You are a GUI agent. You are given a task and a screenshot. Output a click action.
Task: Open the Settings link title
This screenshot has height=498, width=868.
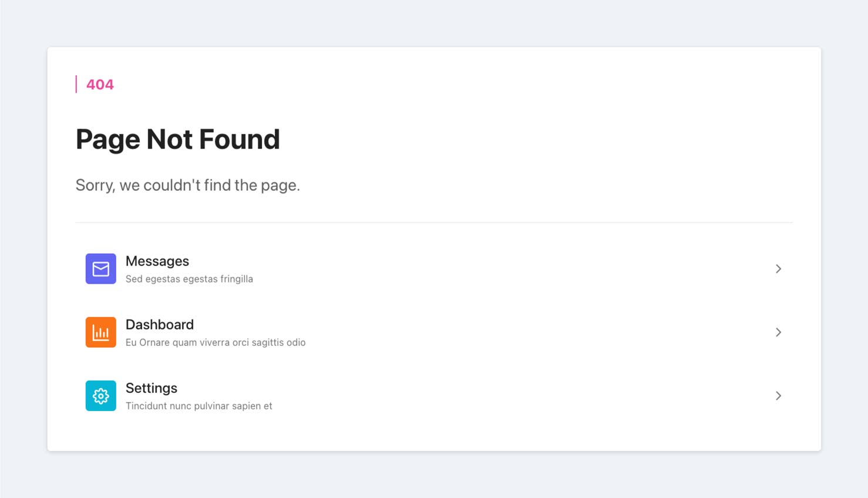click(x=152, y=388)
